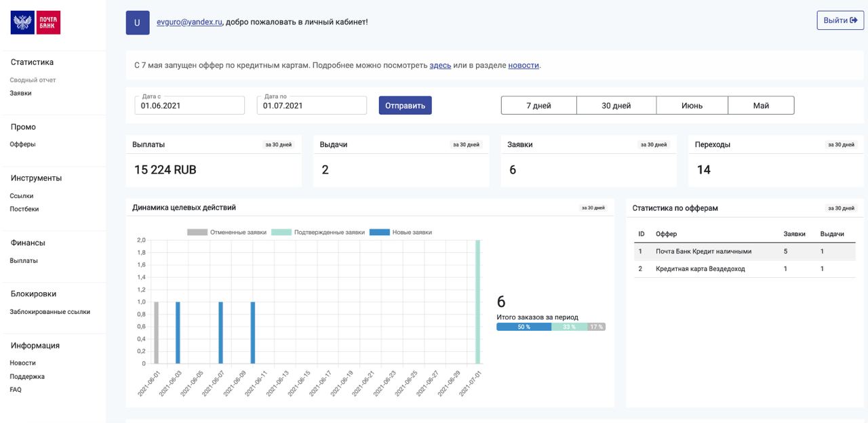Click the Почта Банк logo
This screenshot has width=868, height=423.
35,22
